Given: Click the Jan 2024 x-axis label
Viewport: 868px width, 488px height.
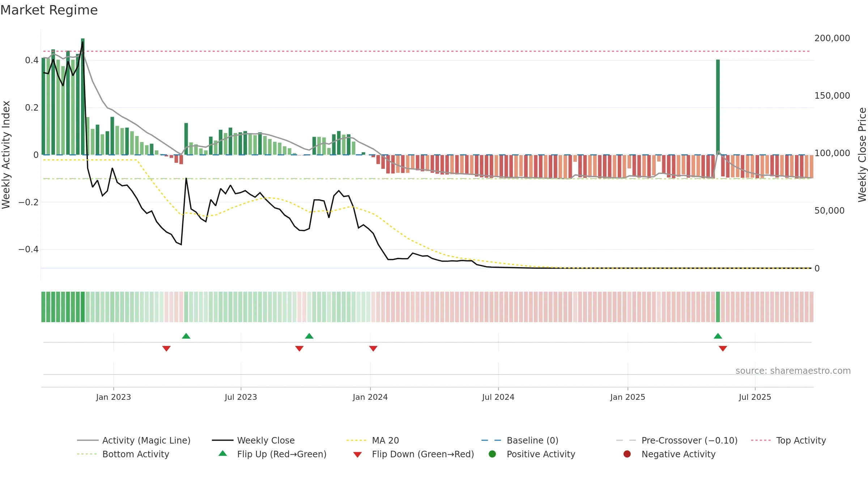Looking at the screenshot, I should 370,397.
